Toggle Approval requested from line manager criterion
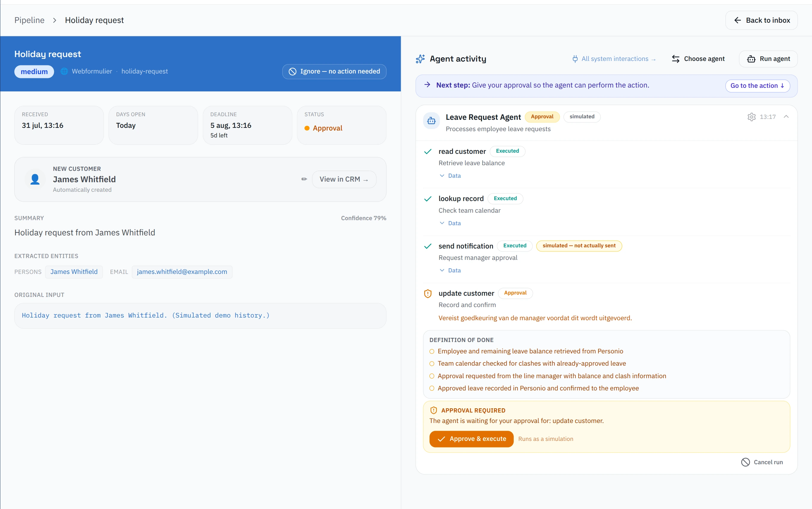Screen dimensions: 812x509 point(432,376)
